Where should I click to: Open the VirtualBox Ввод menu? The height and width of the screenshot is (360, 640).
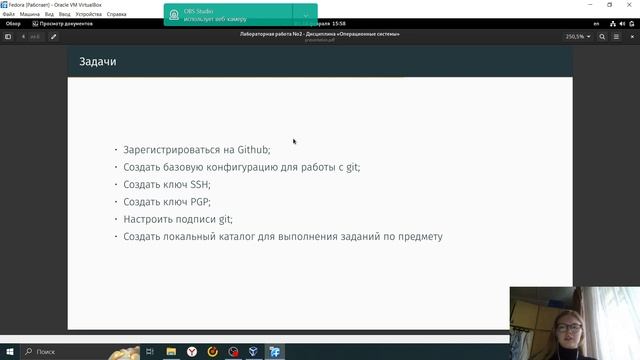click(x=64, y=14)
